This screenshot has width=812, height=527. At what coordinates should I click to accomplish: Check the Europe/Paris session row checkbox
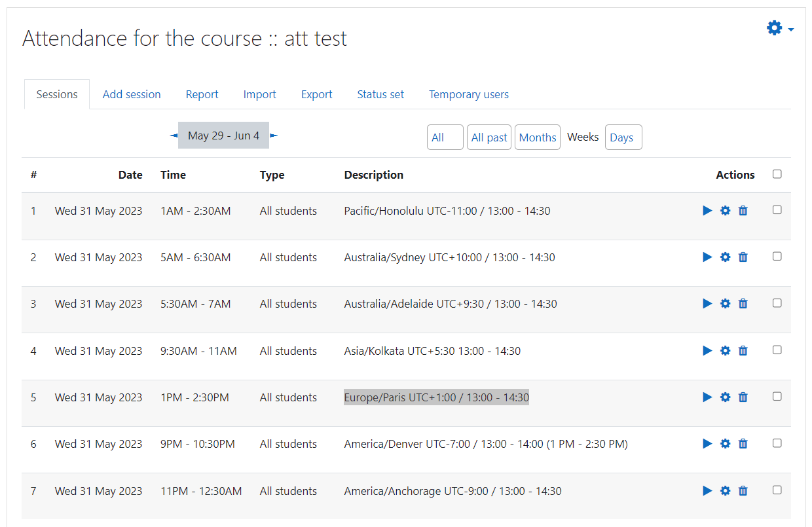tap(777, 395)
